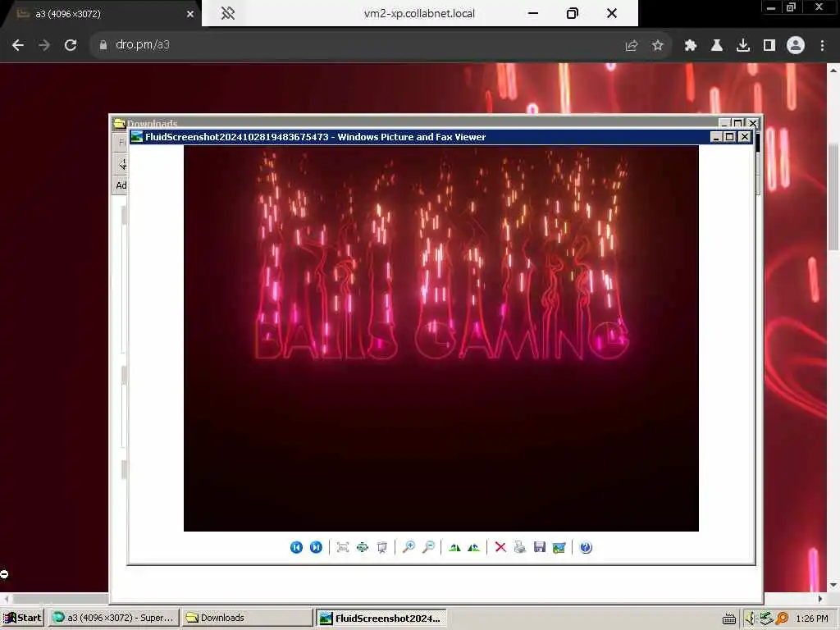
Task: Open Chrome extensions puzzle icon
Action: [x=691, y=46]
